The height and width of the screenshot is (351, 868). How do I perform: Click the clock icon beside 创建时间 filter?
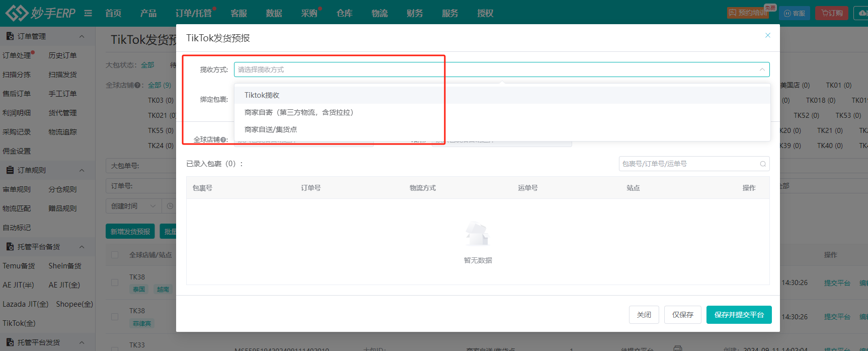[170, 206]
